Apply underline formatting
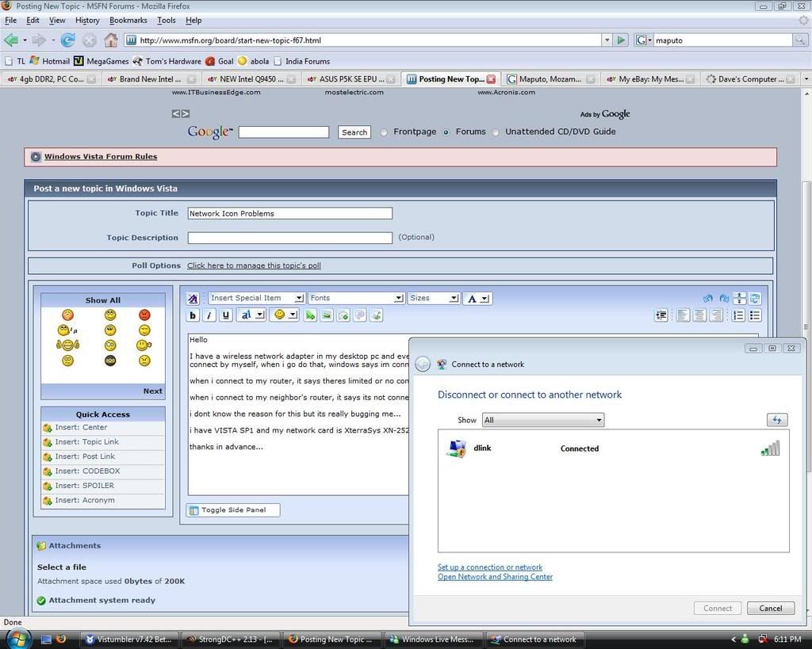812x649 pixels. 226,315
